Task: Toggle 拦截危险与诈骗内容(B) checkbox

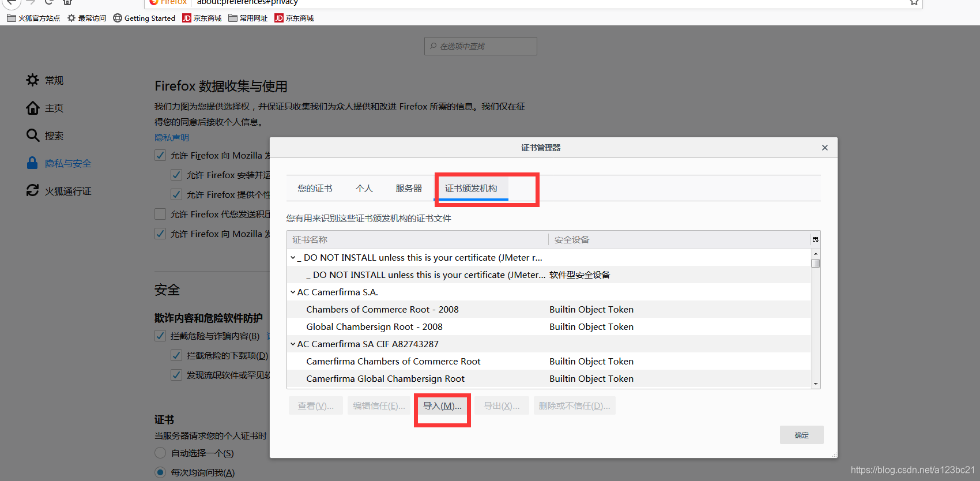Action: [x=160, y=336]
